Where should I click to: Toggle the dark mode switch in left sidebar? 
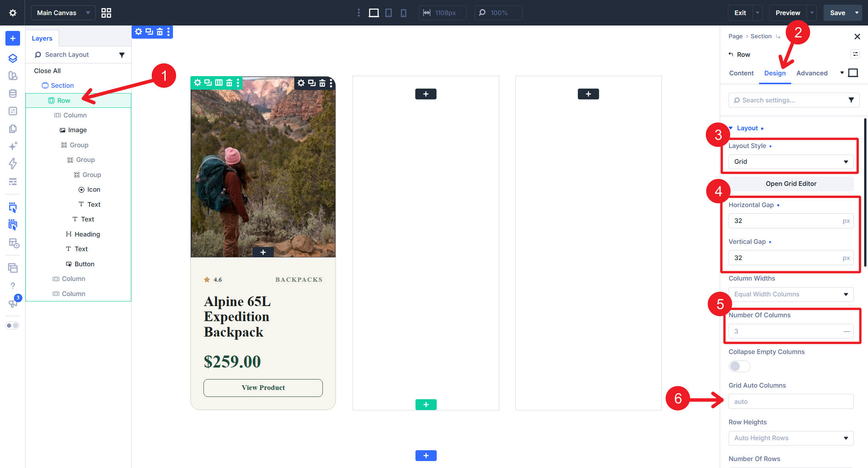click(12, 325)
